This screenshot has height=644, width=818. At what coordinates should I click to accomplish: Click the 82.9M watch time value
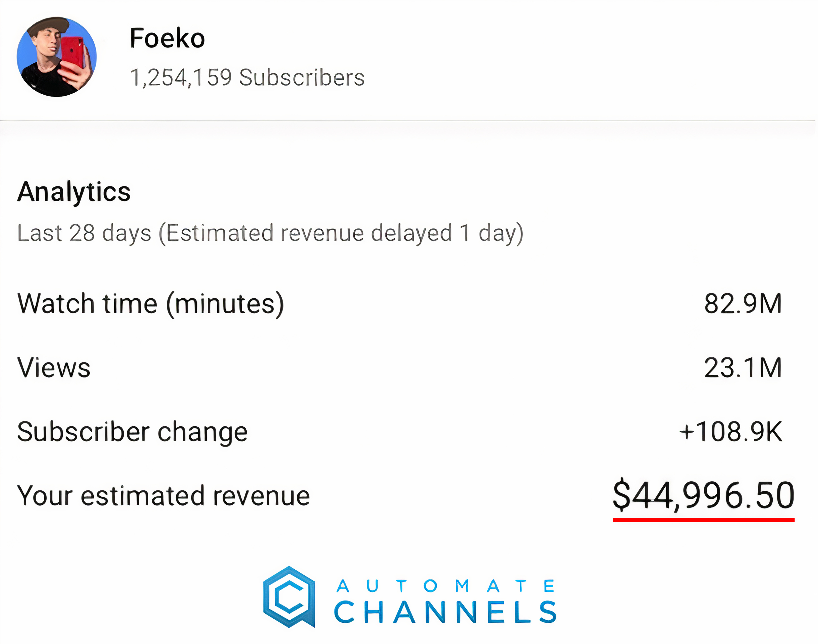743,303
